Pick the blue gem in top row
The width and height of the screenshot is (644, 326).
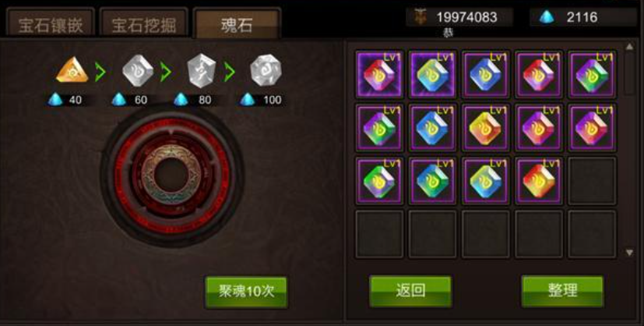pyautogui.click(x=486, y=75)
